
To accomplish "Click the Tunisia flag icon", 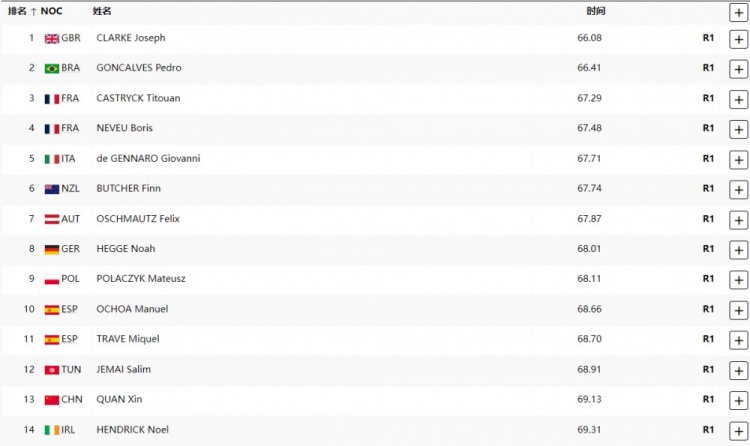I will click(52, 369).
